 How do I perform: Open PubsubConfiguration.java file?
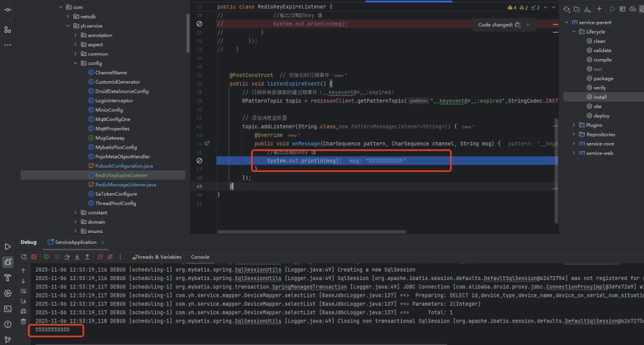tap(124, 166)
